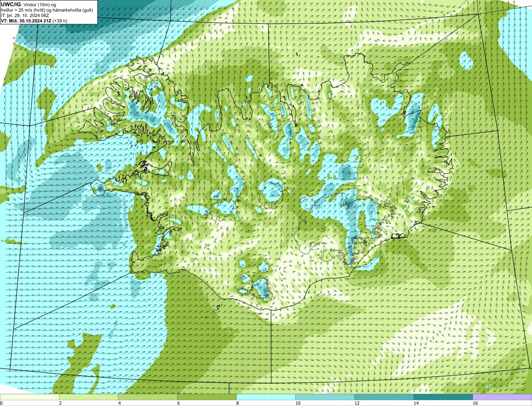Click the valid time 'VT: Mið. 30.10.2024 21Z (+39 h)'
This screenshot has height=406, width=532.
[x=34, y=21]
